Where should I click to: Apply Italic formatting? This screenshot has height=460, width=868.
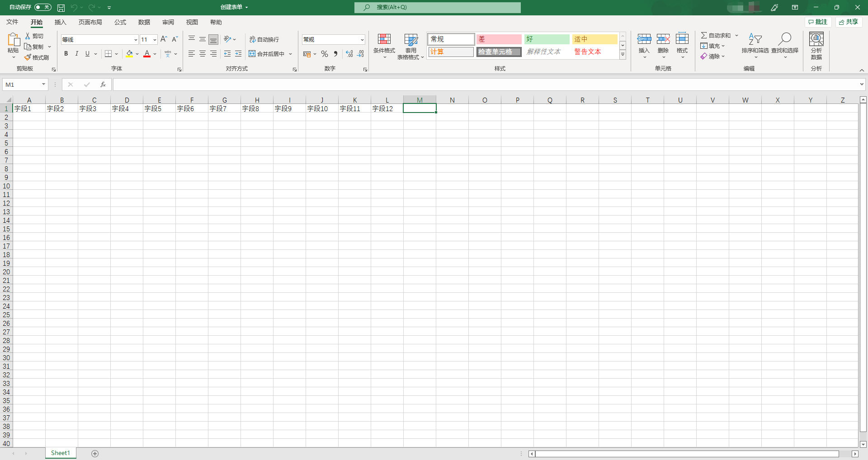77,54
